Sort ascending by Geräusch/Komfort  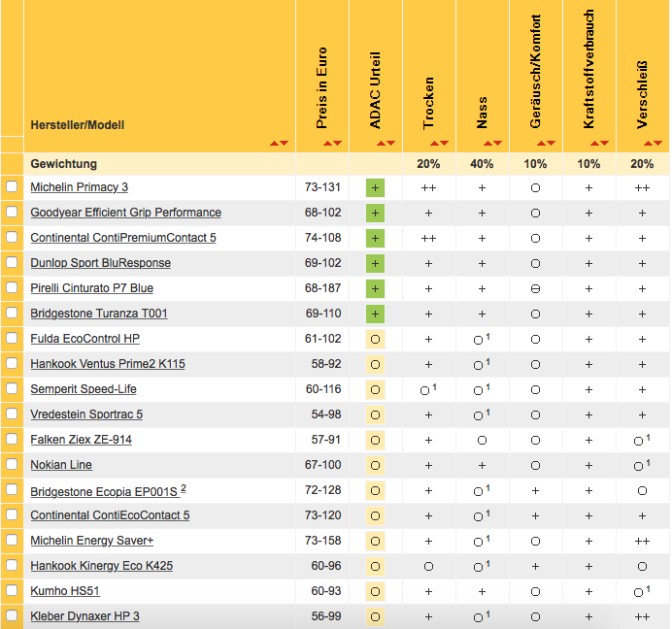tap(541, 143)
